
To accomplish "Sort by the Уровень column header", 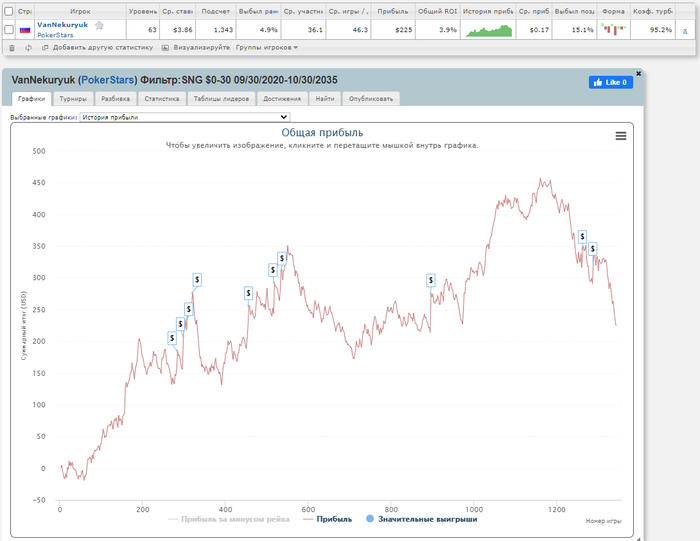I will point(143,11).
